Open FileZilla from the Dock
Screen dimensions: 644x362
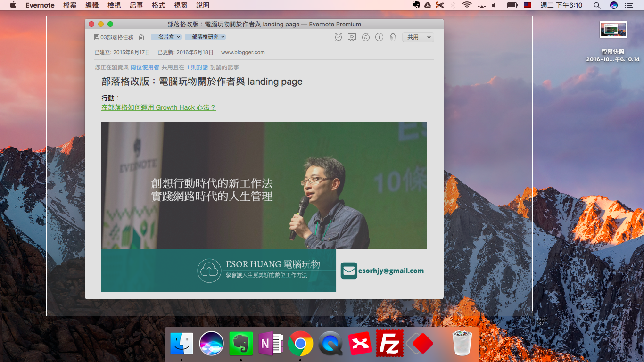coord(389,343)
